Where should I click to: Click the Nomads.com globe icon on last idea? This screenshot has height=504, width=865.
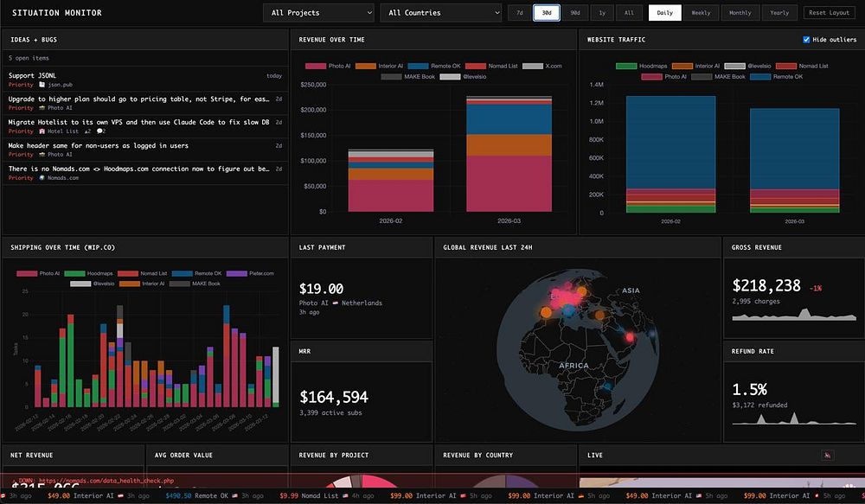tap(42, 177)
